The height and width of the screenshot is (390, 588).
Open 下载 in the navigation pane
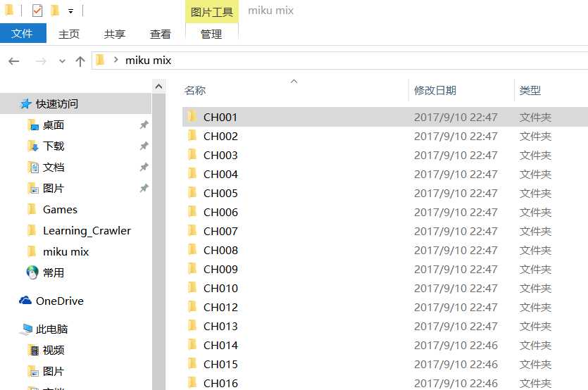pos(54,146)
